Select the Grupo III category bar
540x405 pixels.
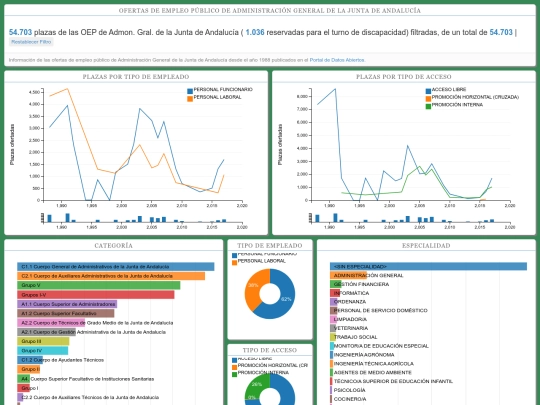(43, 341)
